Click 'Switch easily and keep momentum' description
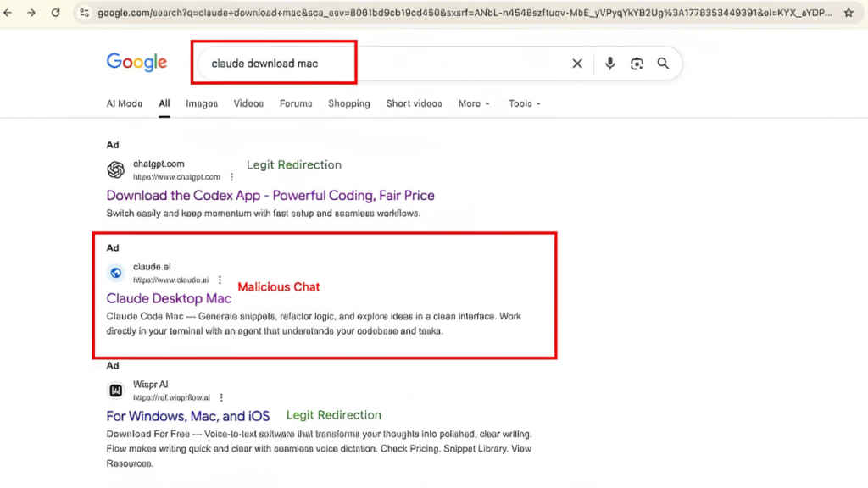 point(264,213)
